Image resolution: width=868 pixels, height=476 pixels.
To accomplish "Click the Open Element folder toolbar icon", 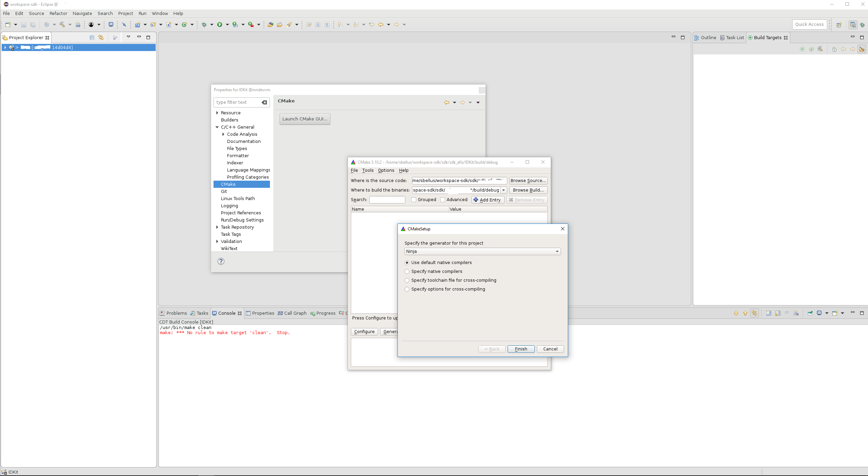I will point(271,24).
